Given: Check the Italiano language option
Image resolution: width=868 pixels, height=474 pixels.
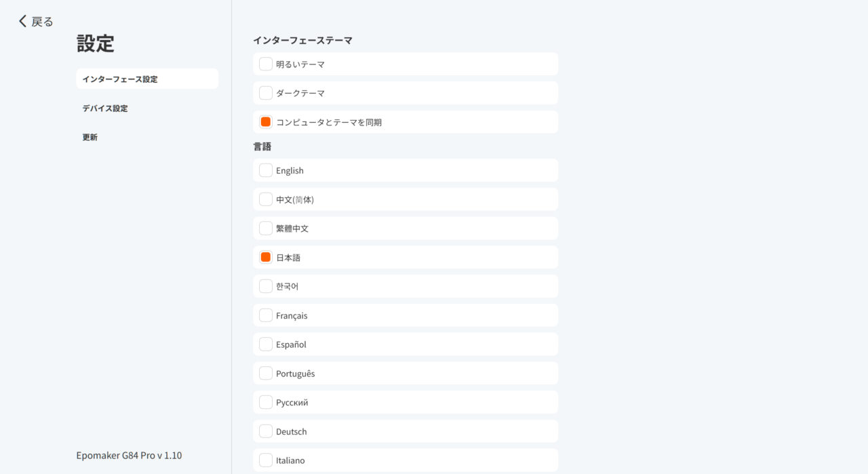Looking at the screenshot, I should point(266,460).
